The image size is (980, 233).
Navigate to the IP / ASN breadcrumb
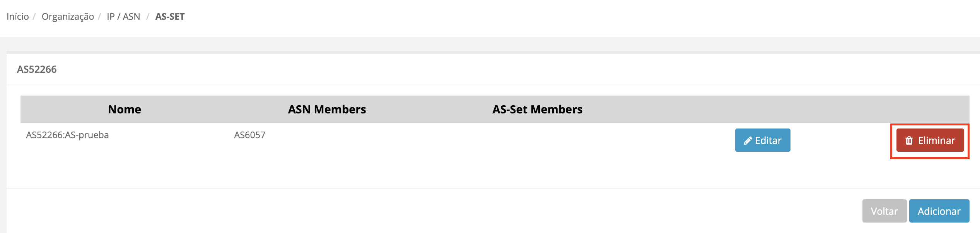[x=123, y=17]
